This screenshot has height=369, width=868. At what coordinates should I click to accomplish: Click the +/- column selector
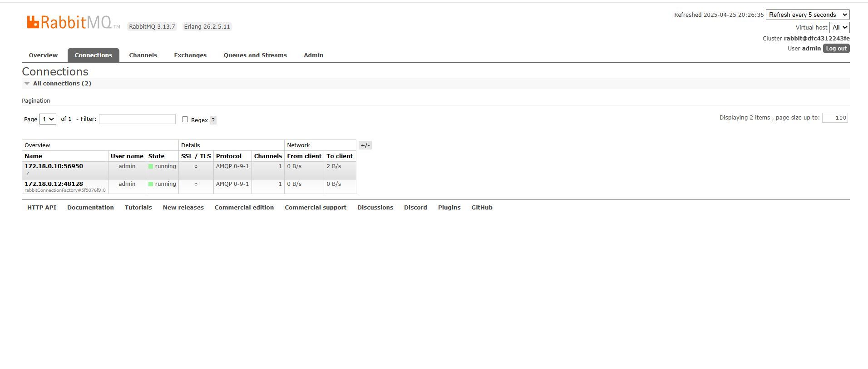click(365, 145)
